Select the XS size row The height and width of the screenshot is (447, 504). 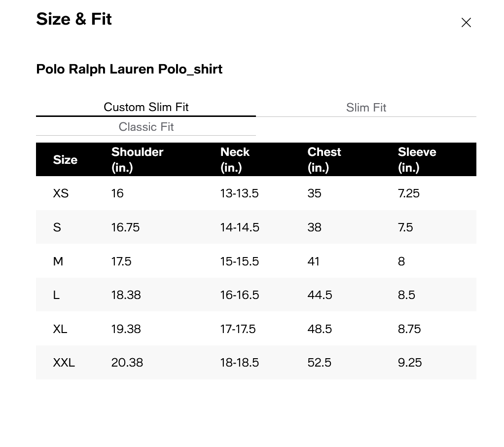point(61,193)
